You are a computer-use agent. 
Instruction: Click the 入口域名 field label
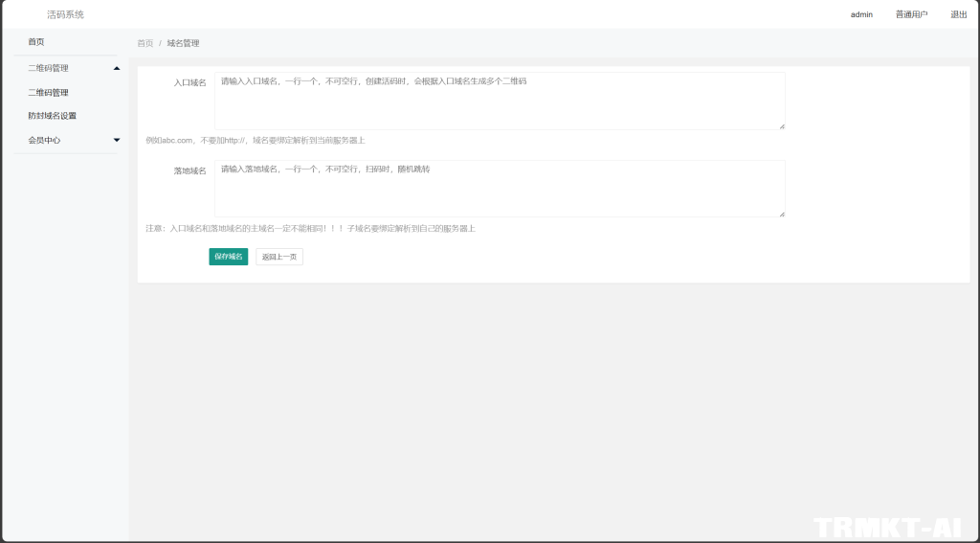(189, 83)
